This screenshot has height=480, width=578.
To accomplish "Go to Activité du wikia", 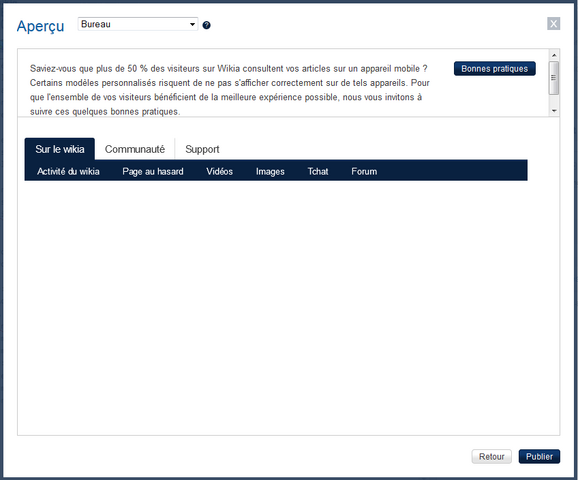I will [x=68, y=171].
